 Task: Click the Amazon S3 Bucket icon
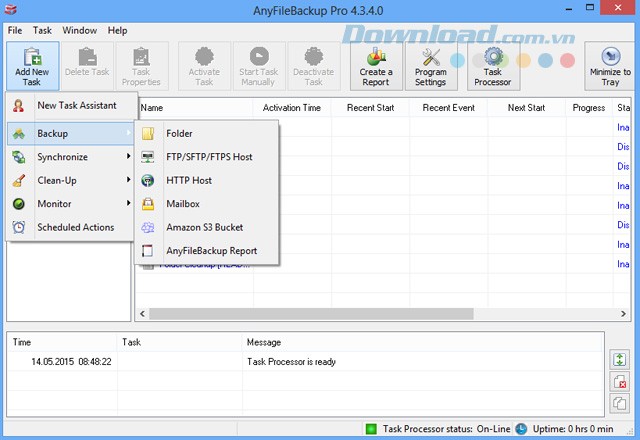[148, 227]
